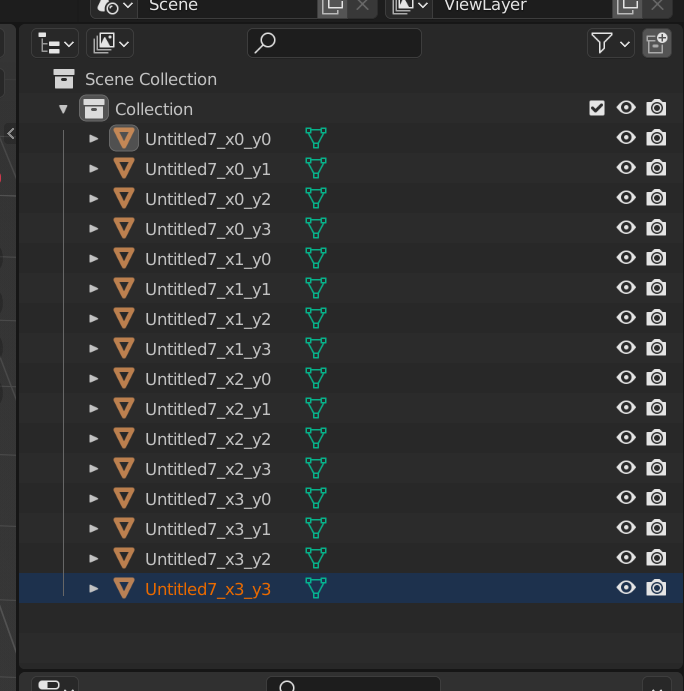Screen dimensions: 684x691
Task: Click object icon of Untitled7_x1_y2
Action: [x=124, y=318]
